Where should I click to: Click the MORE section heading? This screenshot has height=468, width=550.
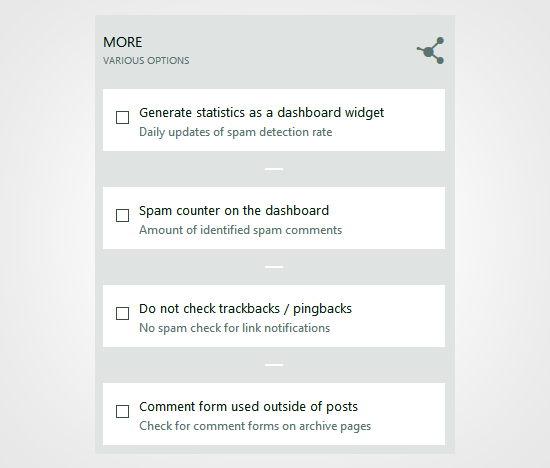122,42
